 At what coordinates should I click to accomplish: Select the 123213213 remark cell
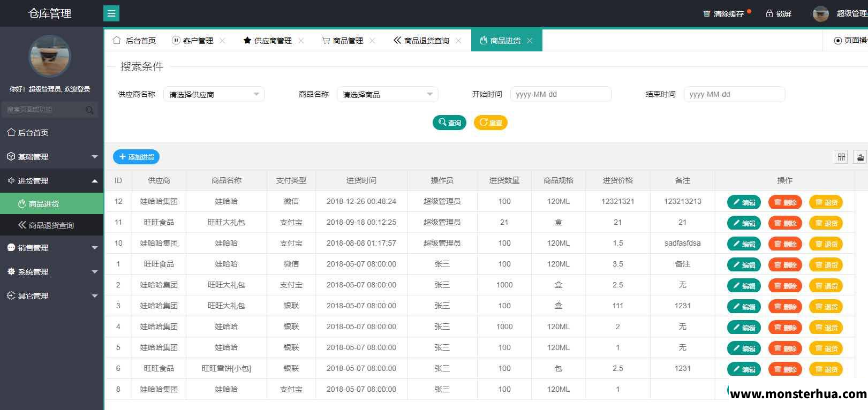tap(683, 201)
